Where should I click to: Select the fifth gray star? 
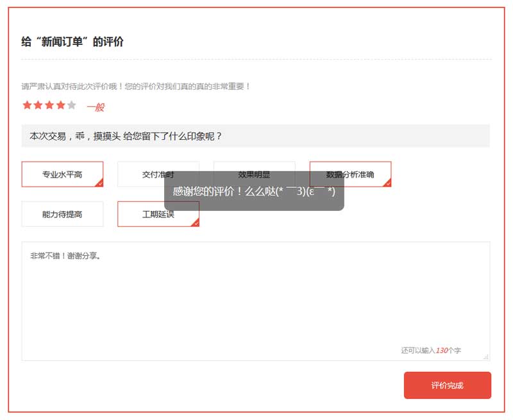click(x=72, y=105)
